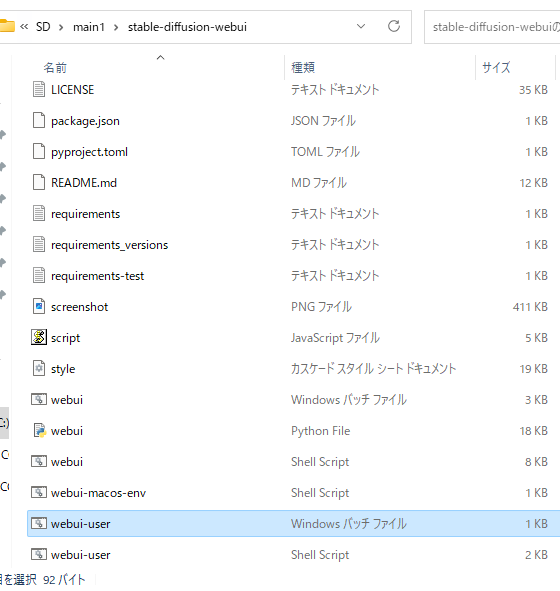Click the README.md file icon

39,182
